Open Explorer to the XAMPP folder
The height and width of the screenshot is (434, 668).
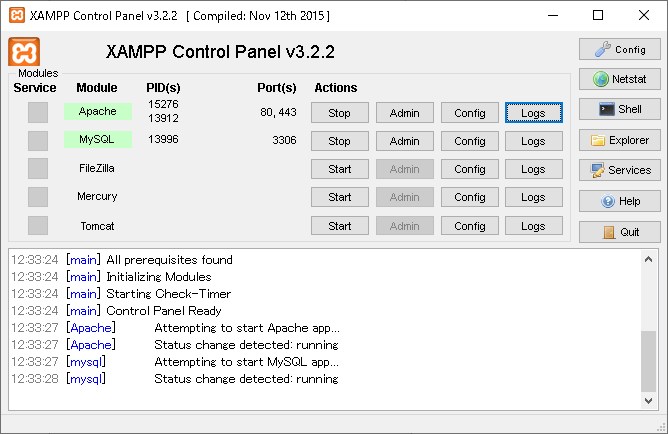pyautogui.click(x=619, y=140)
